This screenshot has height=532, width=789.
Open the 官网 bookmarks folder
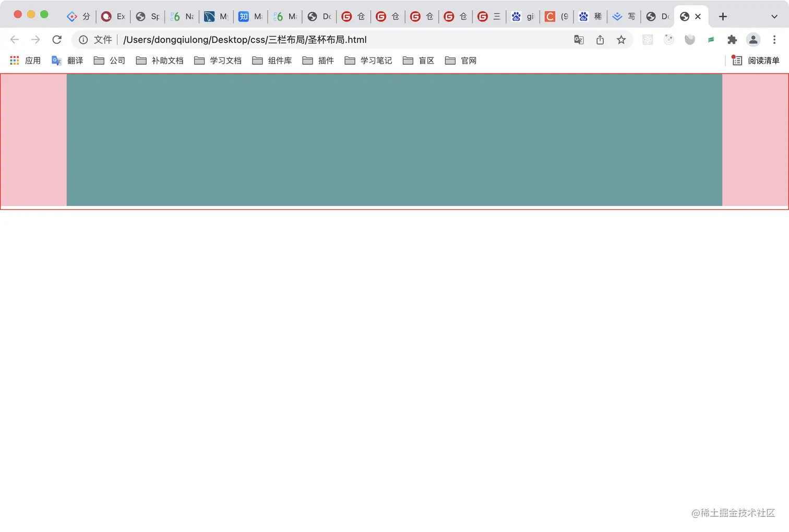(461, 61)
